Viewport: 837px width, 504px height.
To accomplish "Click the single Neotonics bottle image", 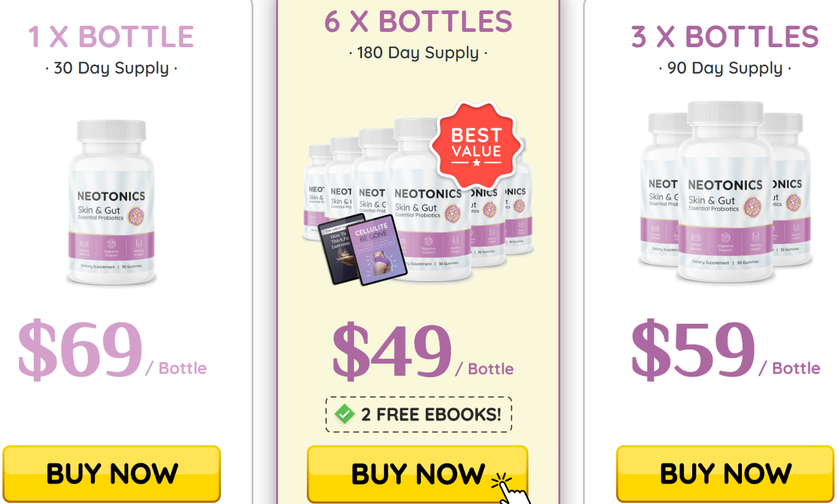I will (x=111, y=202).
